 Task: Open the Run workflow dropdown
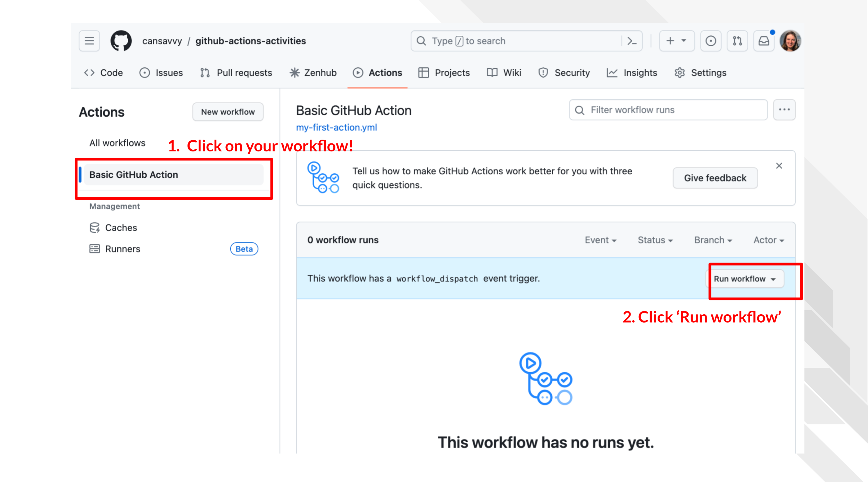point(745,279)
